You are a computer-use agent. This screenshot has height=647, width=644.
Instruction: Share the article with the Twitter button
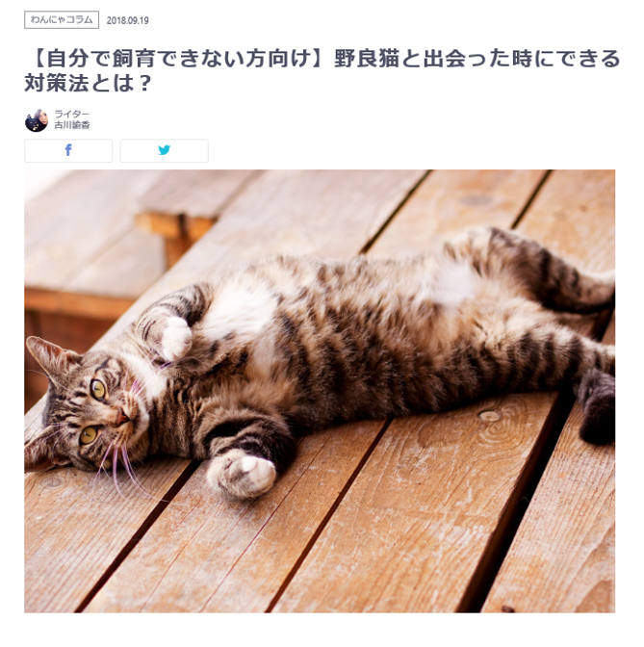165,150
